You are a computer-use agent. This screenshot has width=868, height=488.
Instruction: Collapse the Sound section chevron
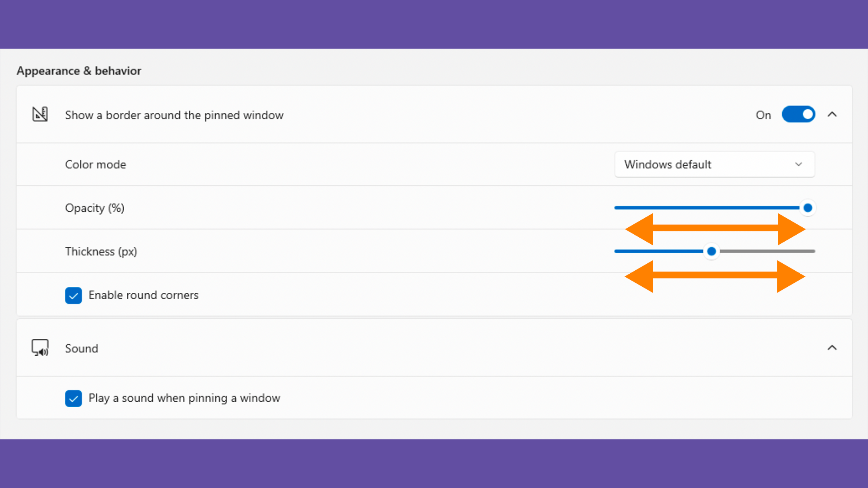832,348
